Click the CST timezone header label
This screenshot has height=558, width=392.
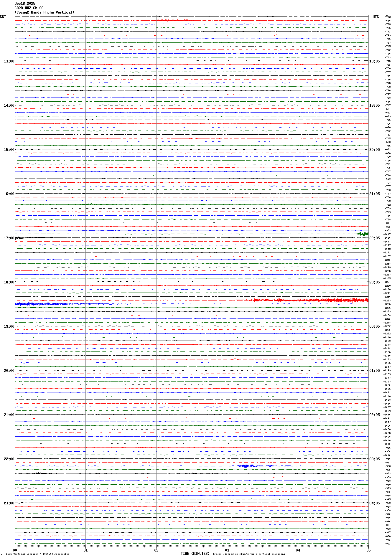[x=3, y=17]
